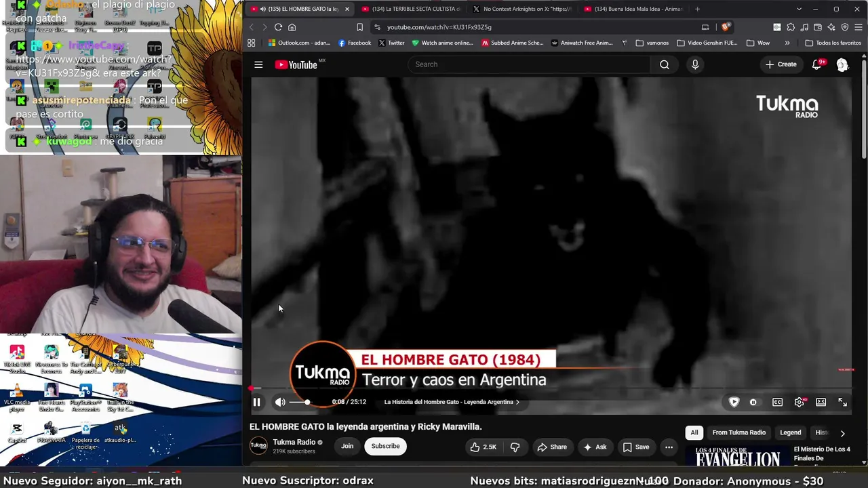Subscribe to Tukma Radio

[385, 446]
